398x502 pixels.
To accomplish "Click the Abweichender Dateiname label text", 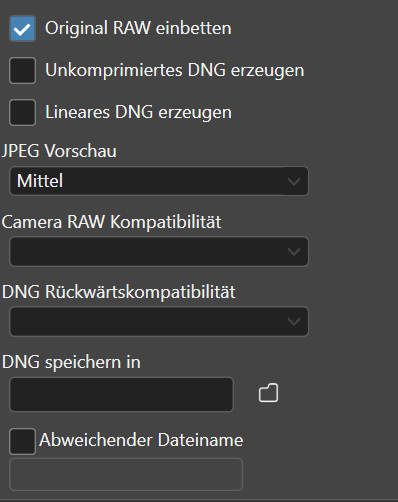I will tap(141, 440).
